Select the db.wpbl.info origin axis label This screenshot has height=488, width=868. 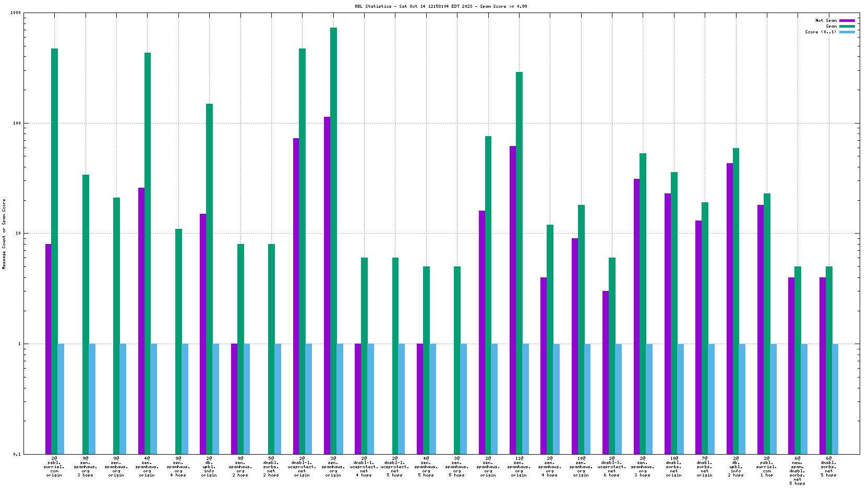pos(209,467)
